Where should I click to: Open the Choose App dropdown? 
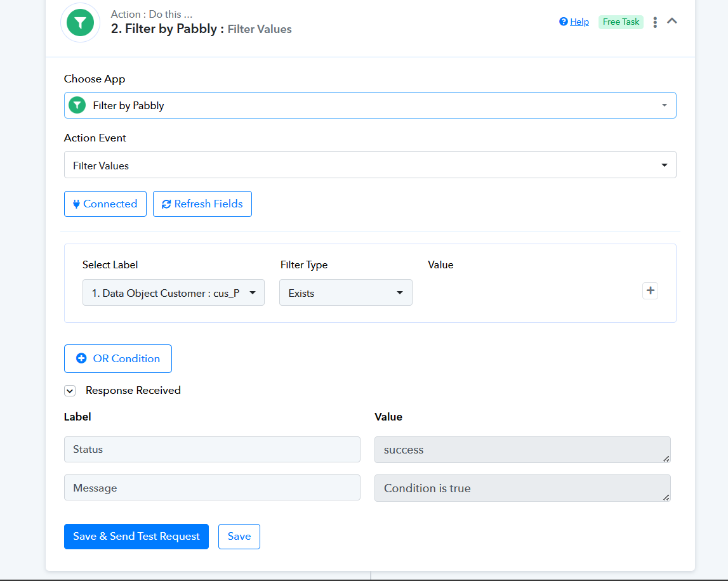click(x=370, y=105)
